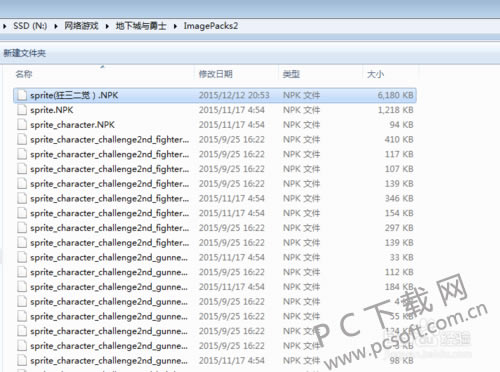500x372 pixels.
Task: Expand the breadcrumb arrow after 网络游戏
Action: (107, 26)
